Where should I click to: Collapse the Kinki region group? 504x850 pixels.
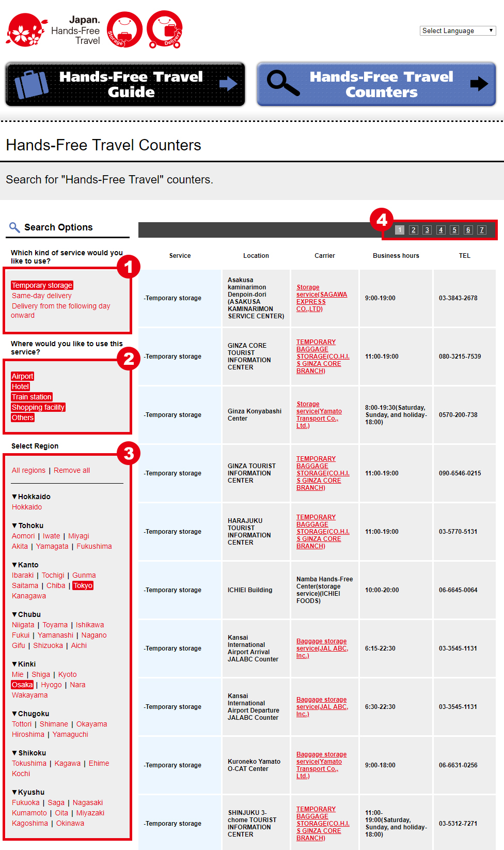click(x=24, y=664)
